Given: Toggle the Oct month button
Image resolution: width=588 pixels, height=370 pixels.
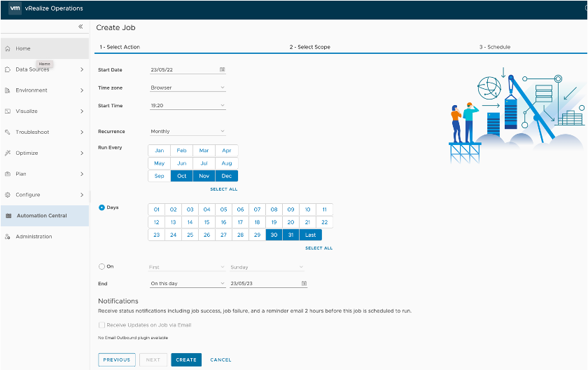Looking at the screenshot, I should (182, 176).
